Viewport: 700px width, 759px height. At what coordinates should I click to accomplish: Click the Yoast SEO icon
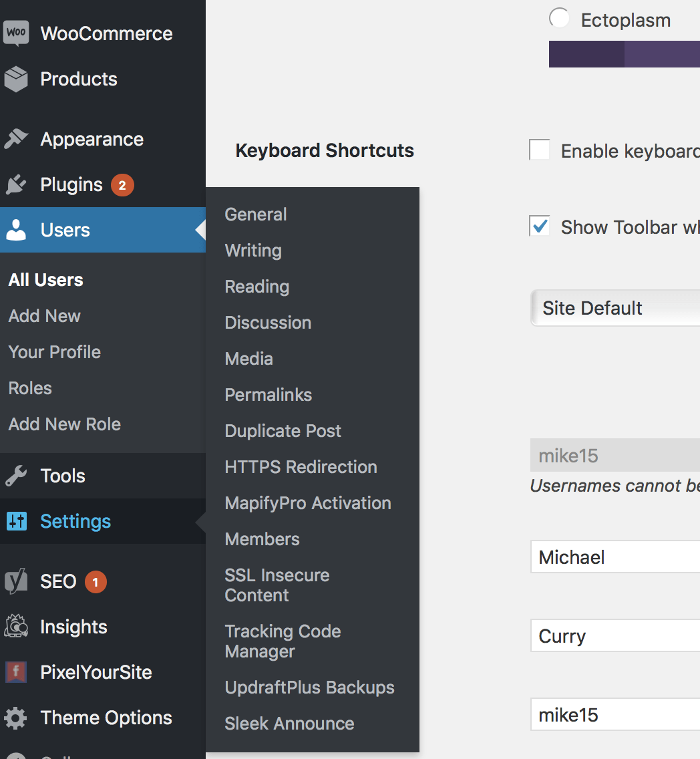(16, 581)
